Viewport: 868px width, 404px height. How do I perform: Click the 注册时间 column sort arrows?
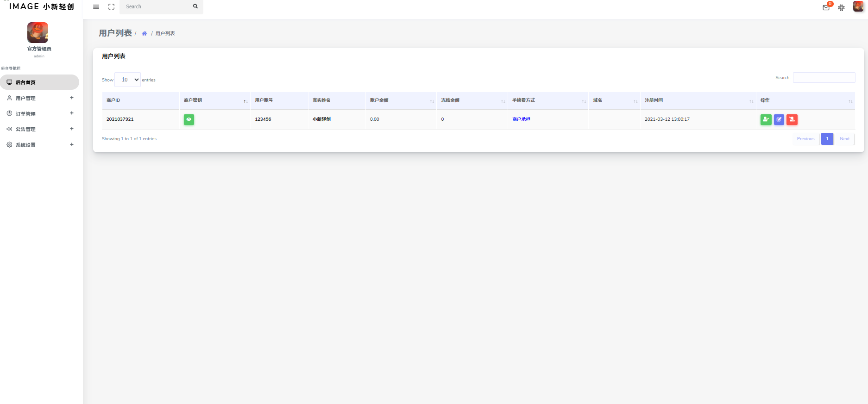pos(751,101)
